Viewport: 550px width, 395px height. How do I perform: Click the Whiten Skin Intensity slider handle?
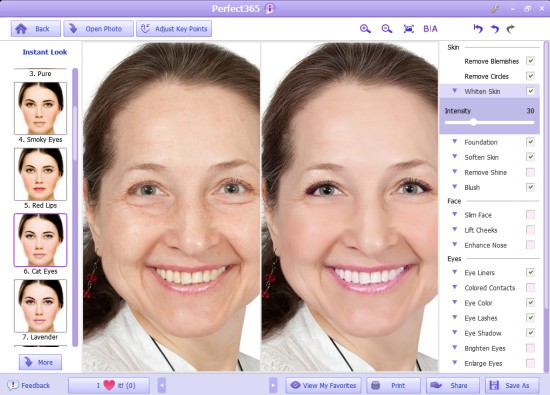pyautogui.click(x=474, y=122)
